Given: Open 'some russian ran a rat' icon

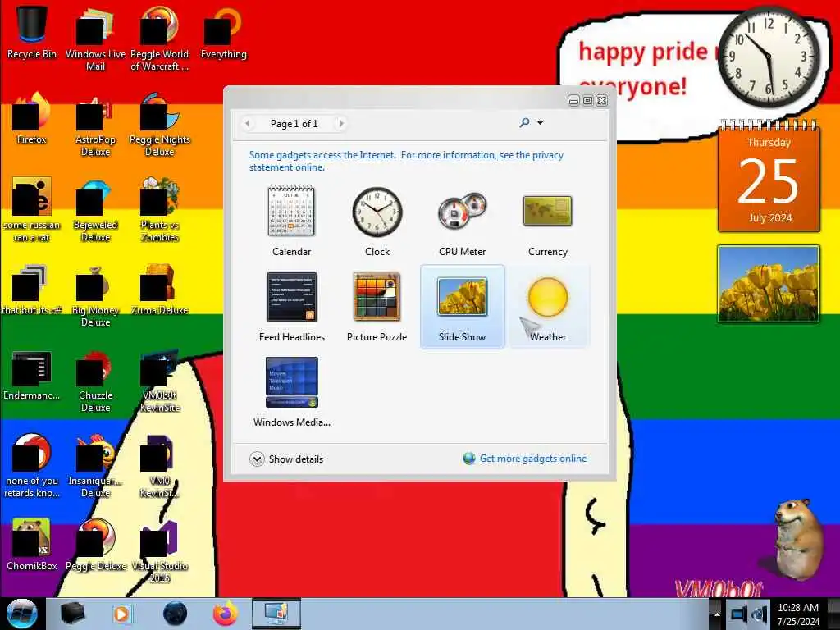Looking at the screenshot, I should point(32,210).
